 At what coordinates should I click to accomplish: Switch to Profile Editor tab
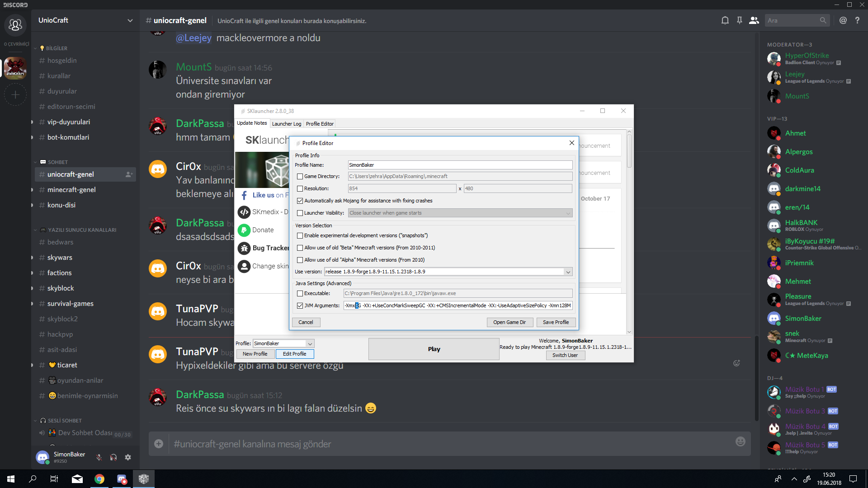(x=320, y=124)
